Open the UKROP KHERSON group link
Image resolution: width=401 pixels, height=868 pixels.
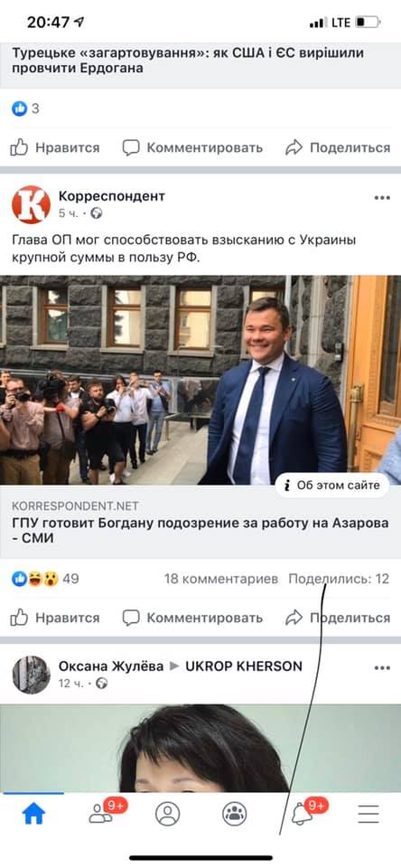(244, 666)
